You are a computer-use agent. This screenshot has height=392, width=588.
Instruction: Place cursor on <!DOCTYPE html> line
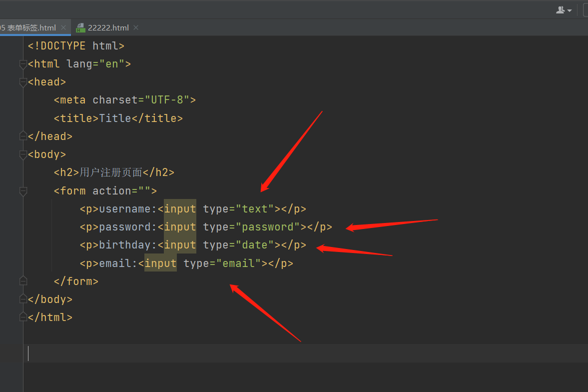click(76, 46)
